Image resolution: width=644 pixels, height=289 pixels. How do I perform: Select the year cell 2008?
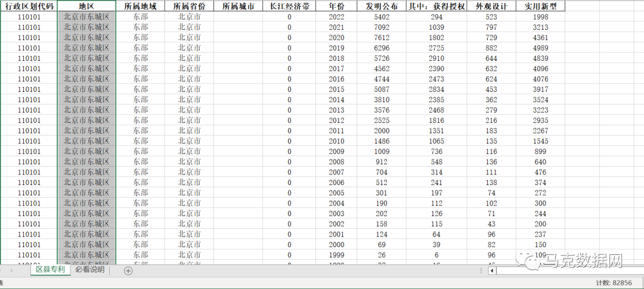point(337,162)
